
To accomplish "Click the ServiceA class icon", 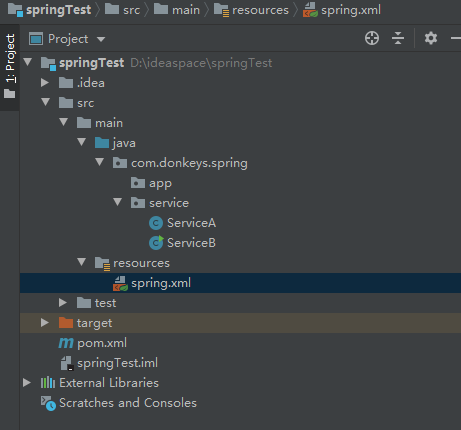I will click(156, 223).
